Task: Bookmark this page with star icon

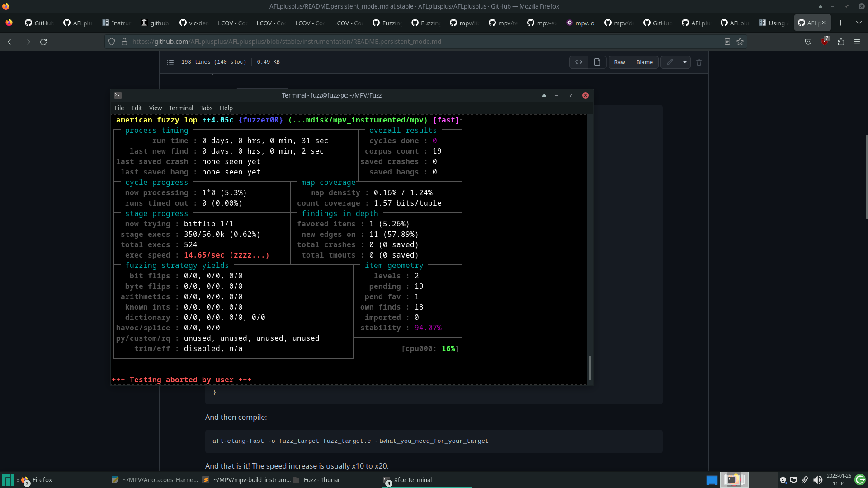Action: click(x=740, y=42)
